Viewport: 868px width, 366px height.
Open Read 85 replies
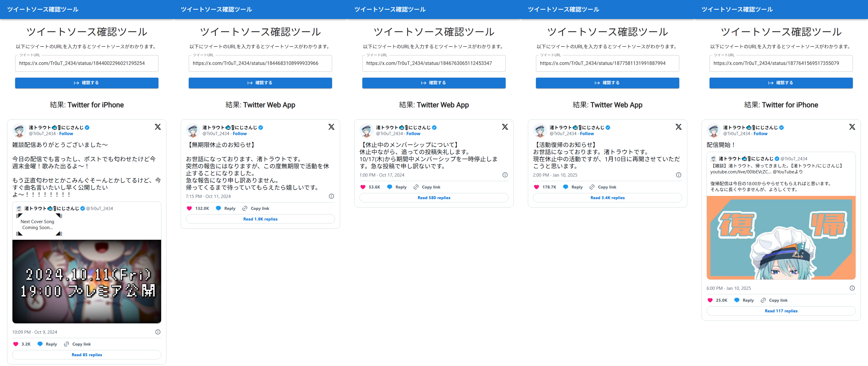point(87,355)
